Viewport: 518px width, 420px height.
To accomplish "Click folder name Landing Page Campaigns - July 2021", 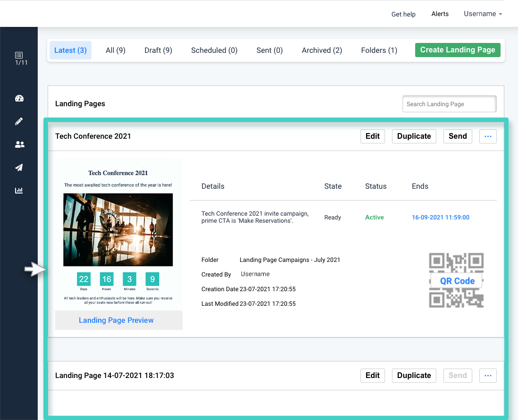I will 290,260.
